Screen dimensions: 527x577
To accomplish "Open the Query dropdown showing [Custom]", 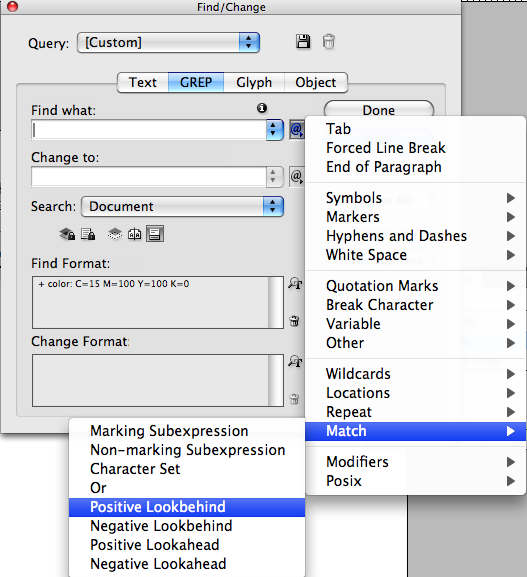I will [x=169, y=42].
